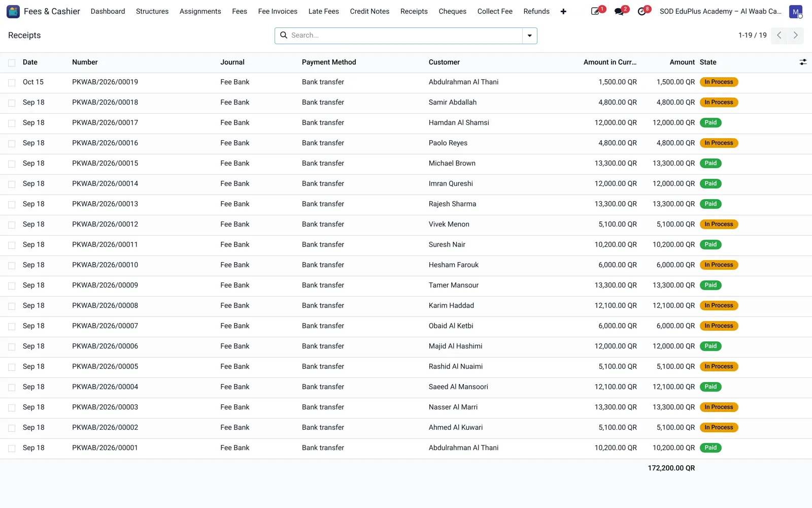Sort by the Journal column header

tap(232, 62)
